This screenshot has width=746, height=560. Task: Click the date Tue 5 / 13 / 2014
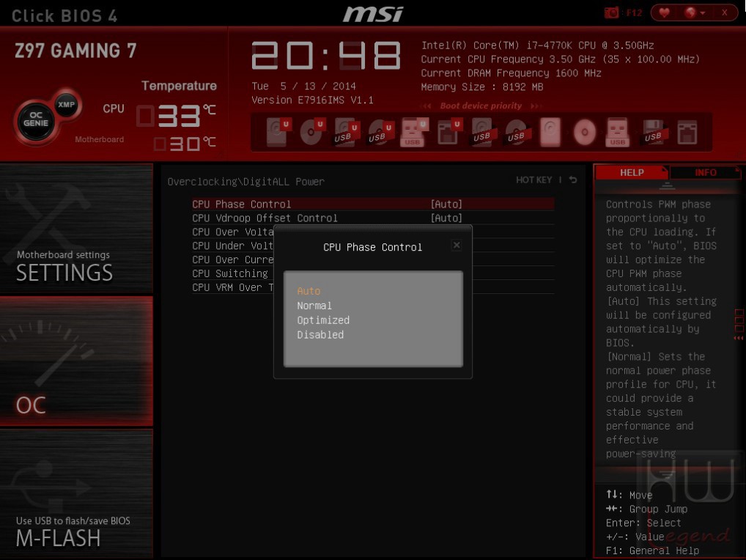(303, 86)
